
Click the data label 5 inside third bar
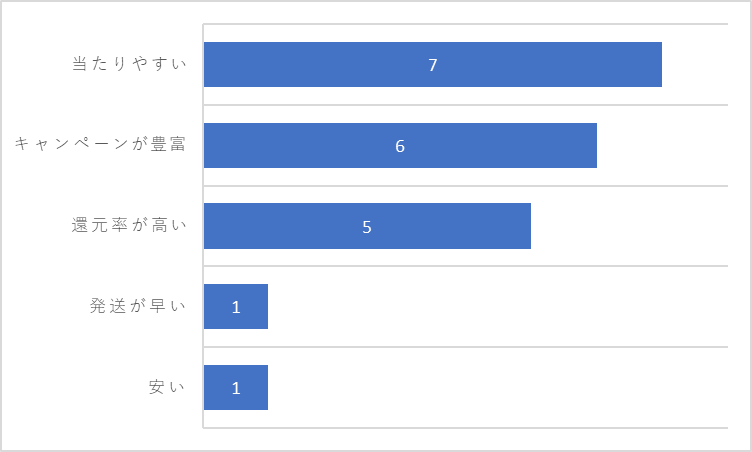point(367,226)
